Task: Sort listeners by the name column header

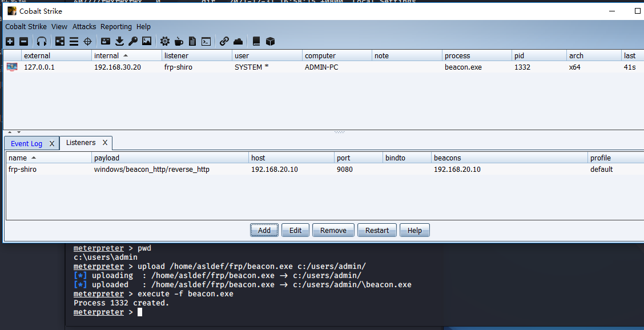Action: [x=49, y=158]
